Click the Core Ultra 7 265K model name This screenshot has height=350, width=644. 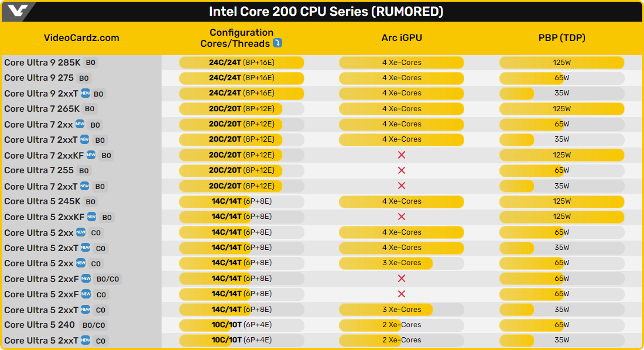coord(42,109)
